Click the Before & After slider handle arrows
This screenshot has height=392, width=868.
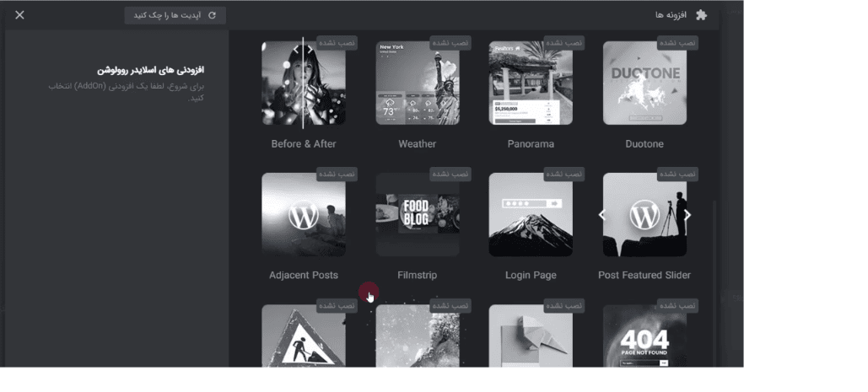point(303,50)
